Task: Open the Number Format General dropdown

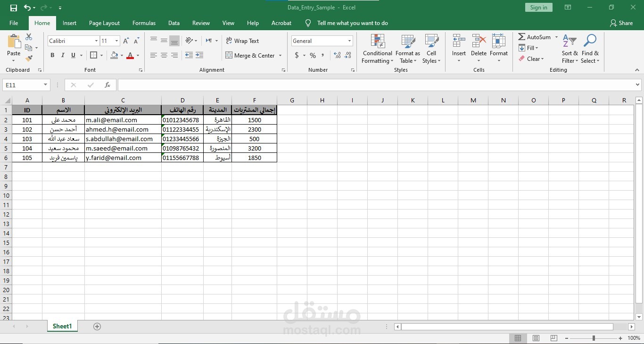Action: tap(349, 41)
